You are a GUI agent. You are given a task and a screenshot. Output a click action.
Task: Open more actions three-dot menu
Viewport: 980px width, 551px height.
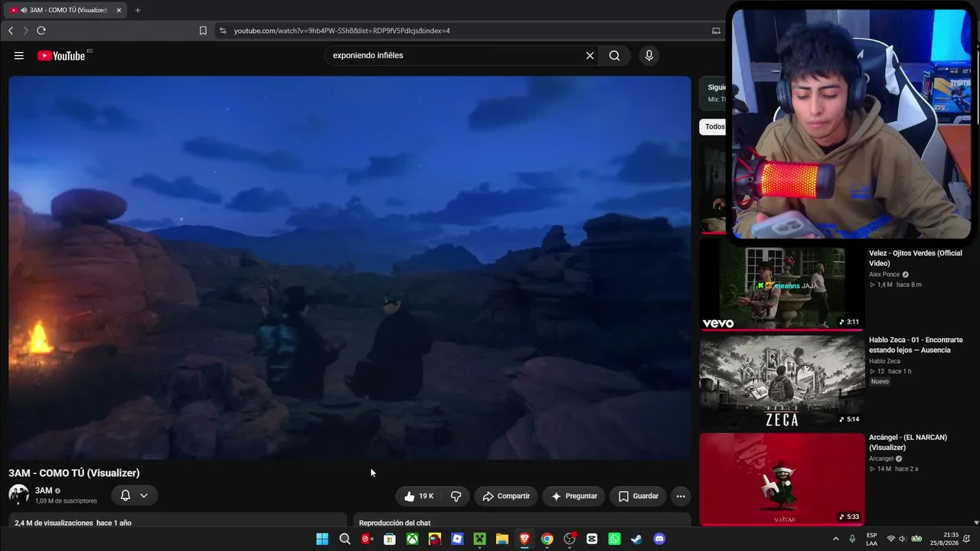tap(681, 496)
